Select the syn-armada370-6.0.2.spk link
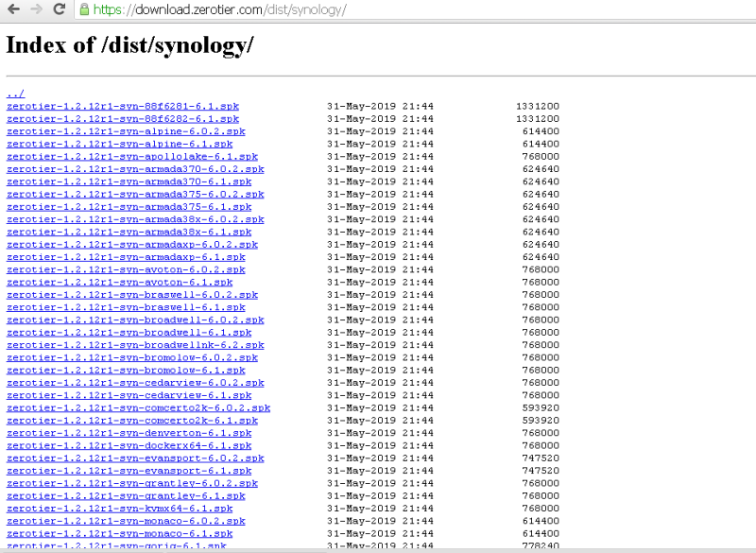Image resolution: width=756 pixels, height=553 pixels. pos(135,169)
